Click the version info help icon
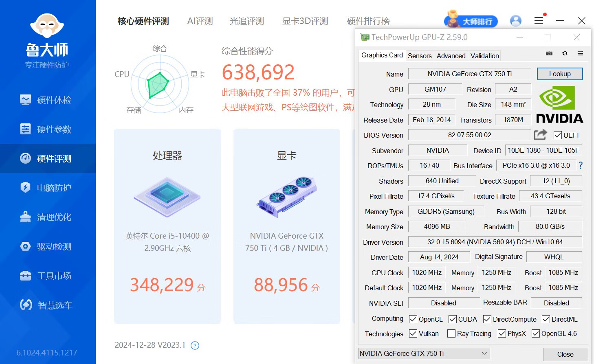Viewport: 594px width, 364px height. 195,345
